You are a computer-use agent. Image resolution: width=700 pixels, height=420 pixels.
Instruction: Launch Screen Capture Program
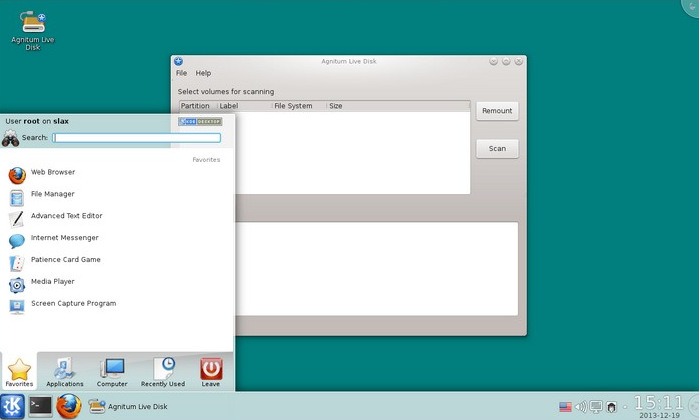[116, 306]
